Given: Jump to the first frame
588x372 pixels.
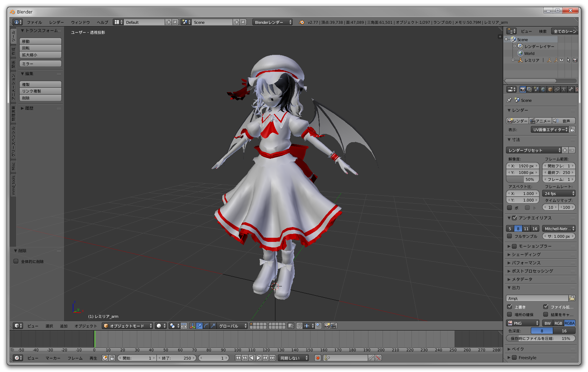Looking at the screenshot, I should click(x=238, y=358).
